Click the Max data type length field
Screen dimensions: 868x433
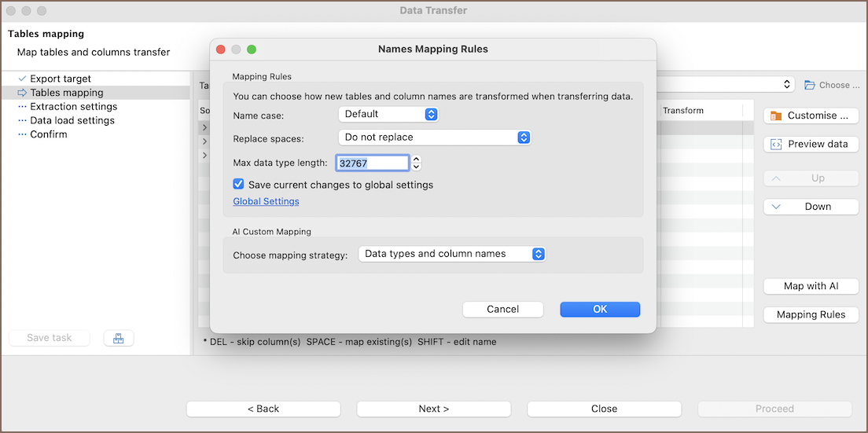pyautogui.click(x=373, y=163)
